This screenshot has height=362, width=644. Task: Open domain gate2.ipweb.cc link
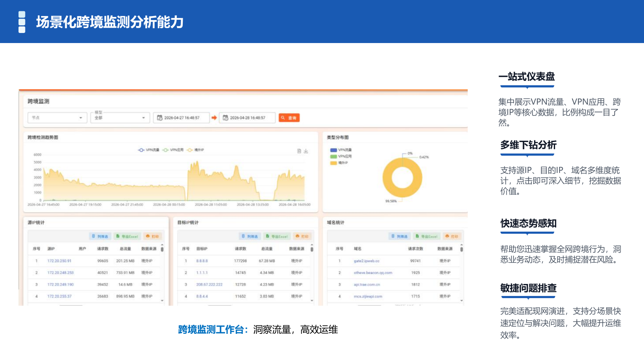(x=367, y=261)
